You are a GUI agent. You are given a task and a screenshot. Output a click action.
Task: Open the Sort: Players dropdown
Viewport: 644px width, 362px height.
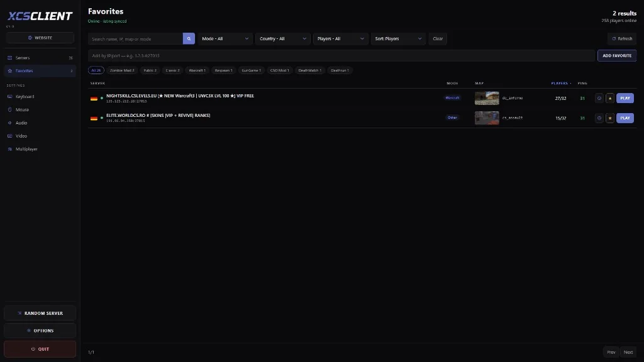pyautogui.click(x=398, y=38)
